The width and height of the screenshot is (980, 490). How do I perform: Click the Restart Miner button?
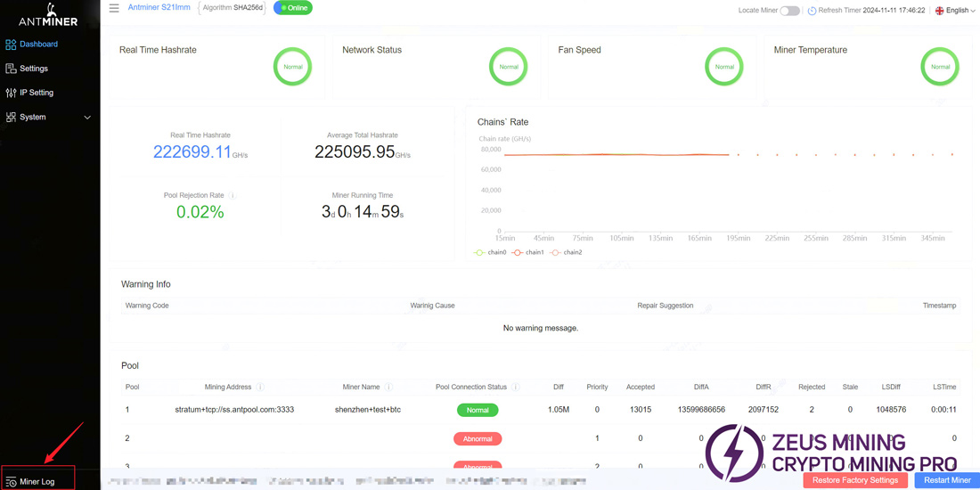[947, 480]
